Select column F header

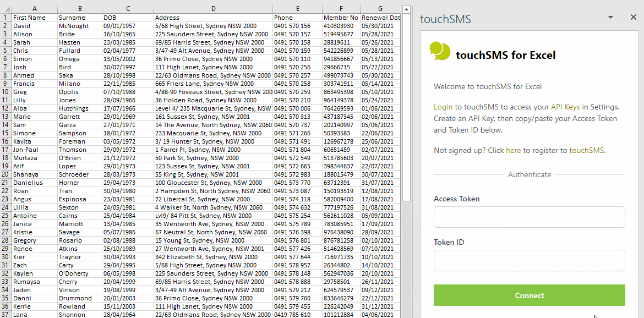(x=341, y=9)
